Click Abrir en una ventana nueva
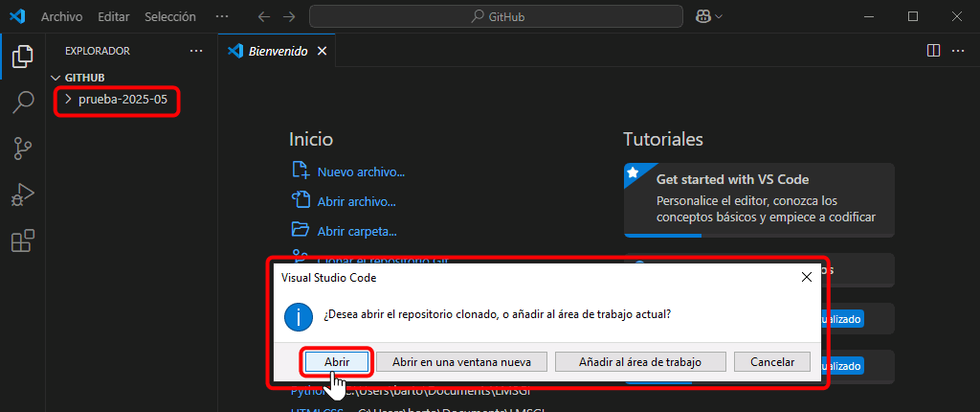The image size is (980, 412). pos(461,362)
